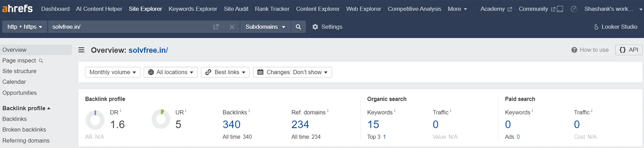Viewport: 644px width, 148px height.
Task: Open How to use help
Action: (590, 50)
